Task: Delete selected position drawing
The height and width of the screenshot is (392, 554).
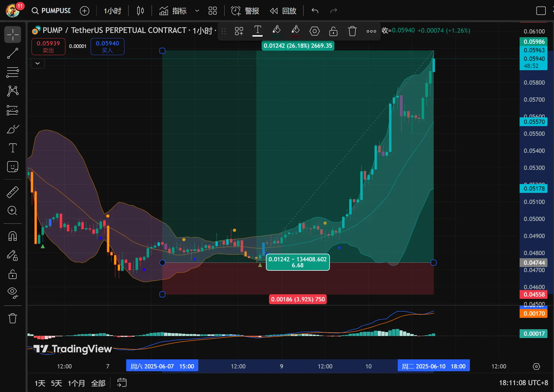Action: 352,31
